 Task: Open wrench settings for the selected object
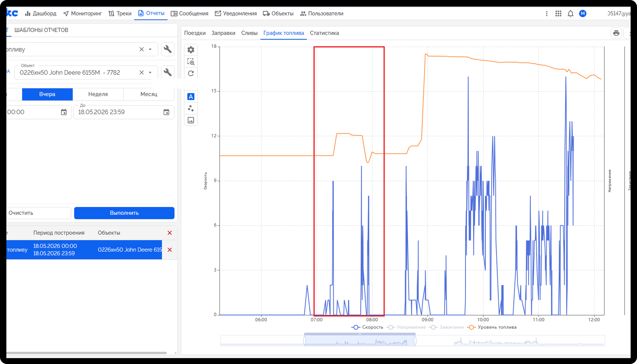pos(168,72)
